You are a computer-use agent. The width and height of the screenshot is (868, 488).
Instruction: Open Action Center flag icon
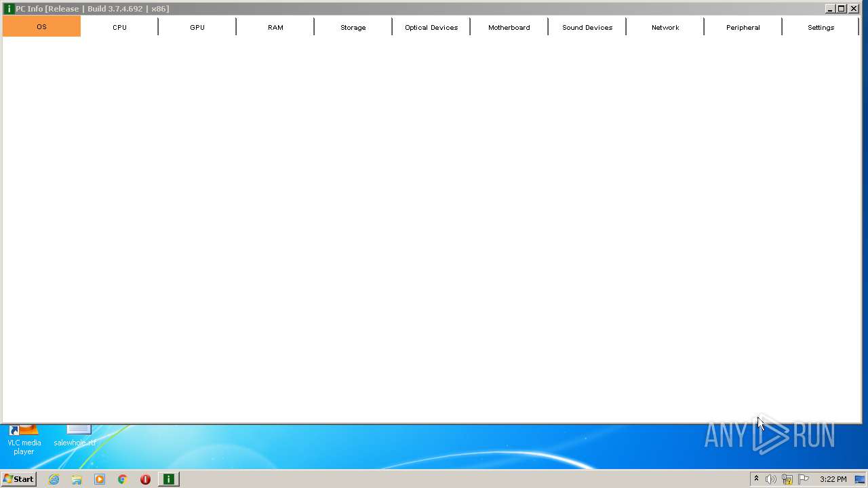(804, 479)
